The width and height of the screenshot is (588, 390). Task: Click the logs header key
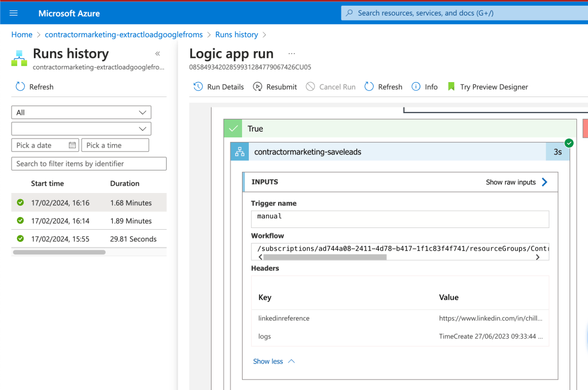pos(264,336)
